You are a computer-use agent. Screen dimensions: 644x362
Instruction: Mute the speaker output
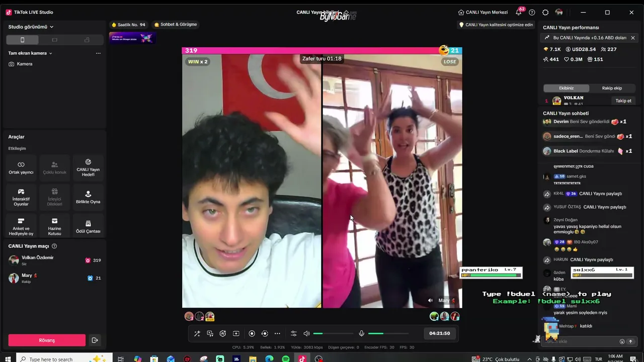pos(306,333)
